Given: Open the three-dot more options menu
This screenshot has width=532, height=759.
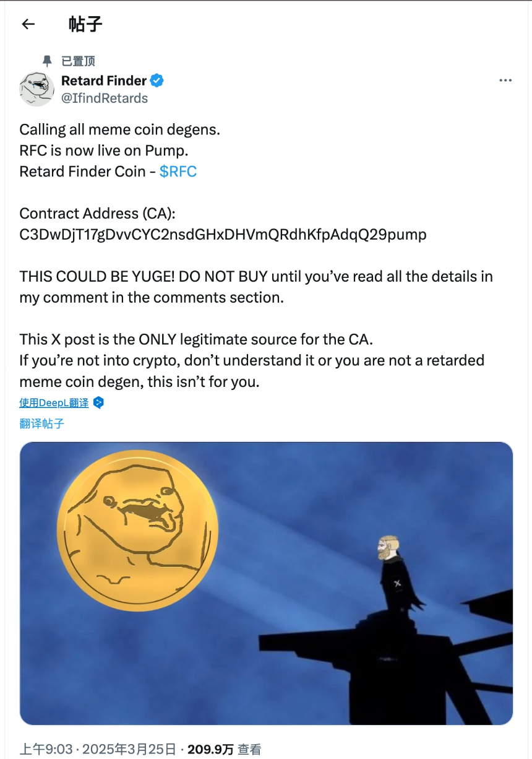Looking at the screenshot, I should click(x=505, y=81).
